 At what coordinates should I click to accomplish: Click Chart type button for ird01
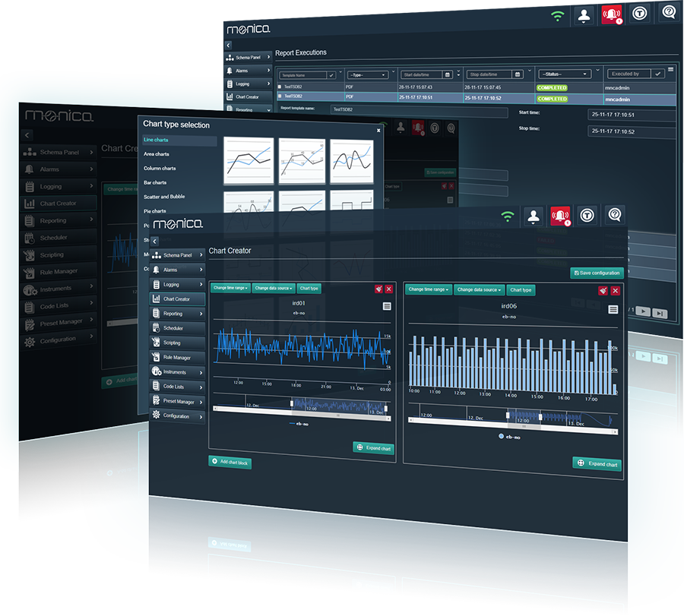pyautogui.click(x=309, y=288)
